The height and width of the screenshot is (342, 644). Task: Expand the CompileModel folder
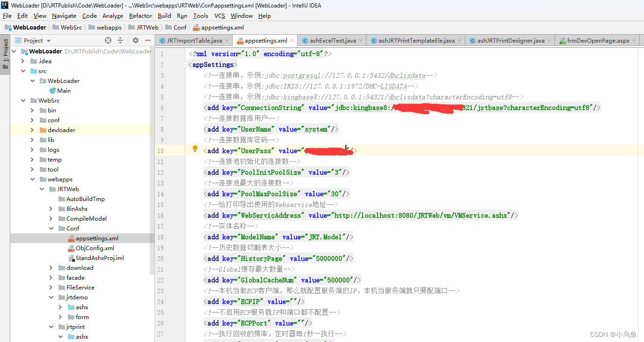coord(51,218)
